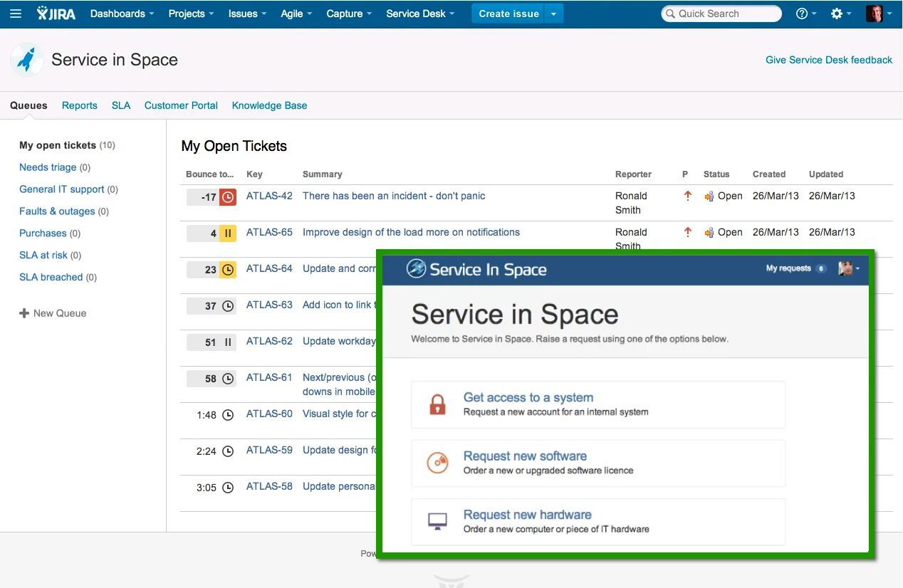Switch to the SLA tab
Viewport: 903px width, 588px height.
point(121,105)
